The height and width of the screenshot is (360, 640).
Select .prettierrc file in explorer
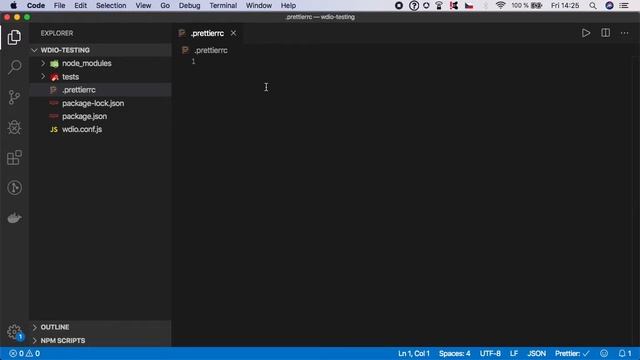click(100, 90)
